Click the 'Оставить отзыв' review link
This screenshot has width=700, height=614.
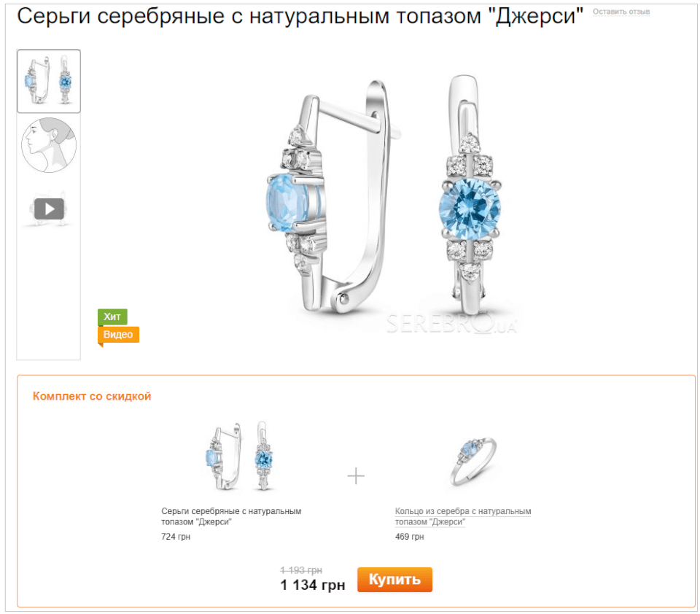[x=621, y=12]
